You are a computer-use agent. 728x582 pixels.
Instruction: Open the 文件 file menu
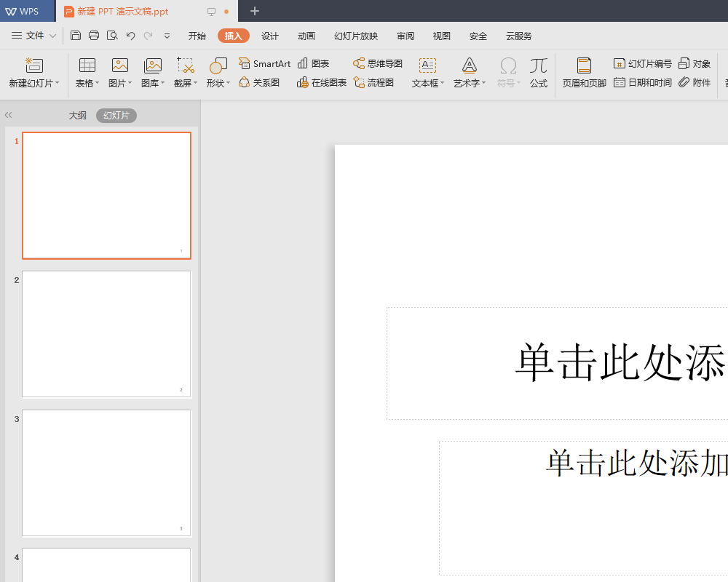pos(33,36)
